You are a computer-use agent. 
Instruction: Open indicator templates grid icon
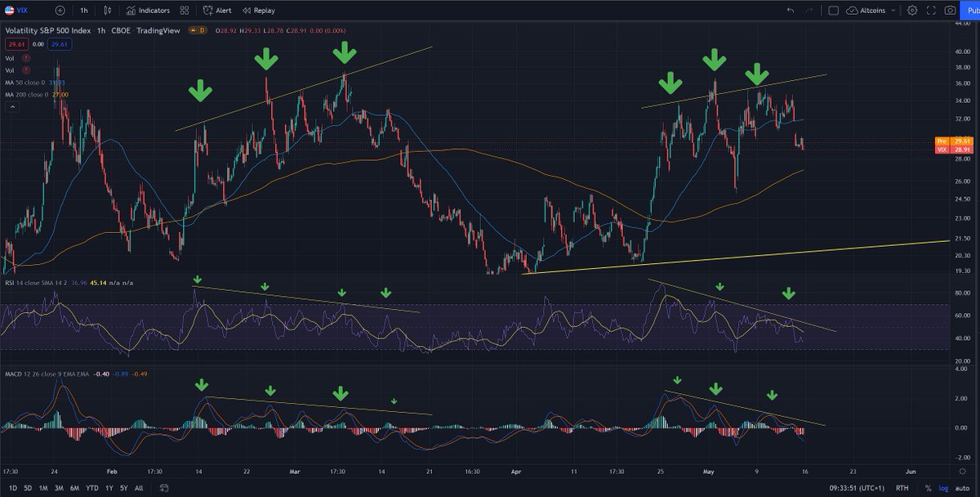(x=184, y=11)
